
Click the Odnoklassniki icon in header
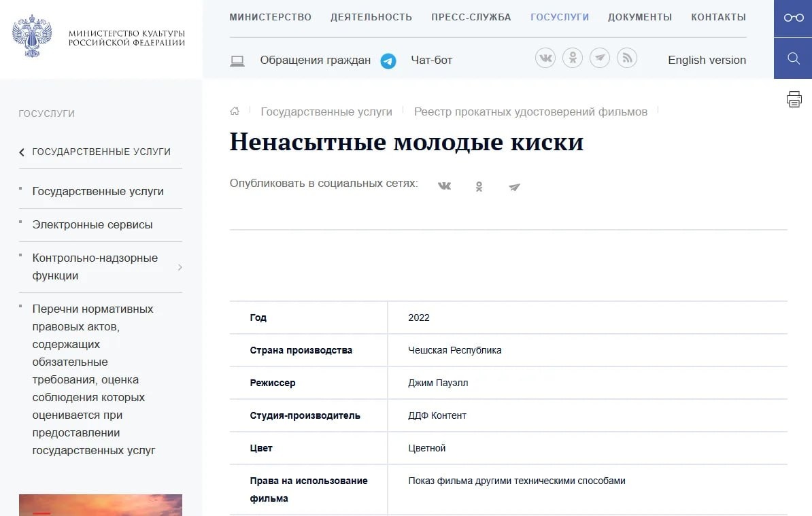(x=573, y=58)
